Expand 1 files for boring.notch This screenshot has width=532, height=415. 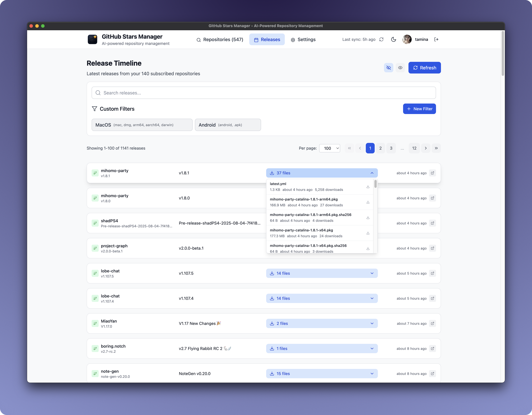(x=322, y=349)
